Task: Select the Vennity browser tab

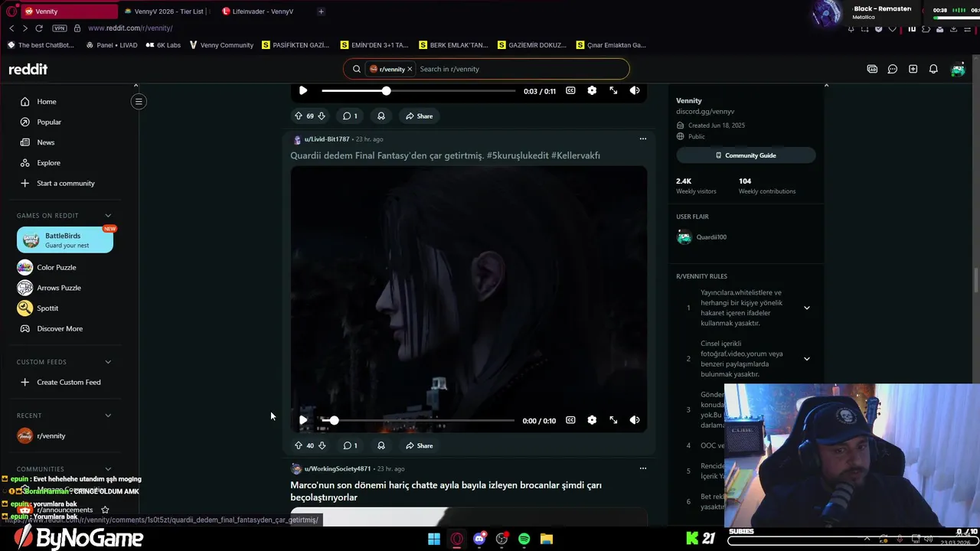Action: (69, 11)
